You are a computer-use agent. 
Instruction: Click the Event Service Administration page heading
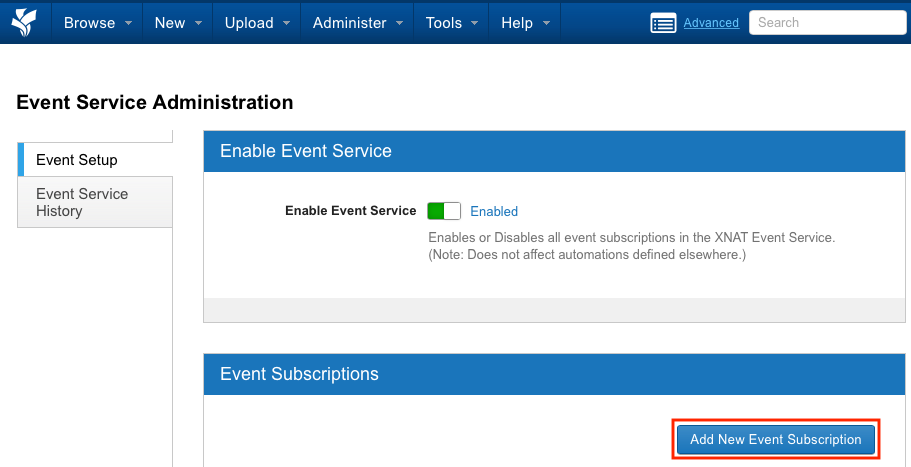point(155,102)
